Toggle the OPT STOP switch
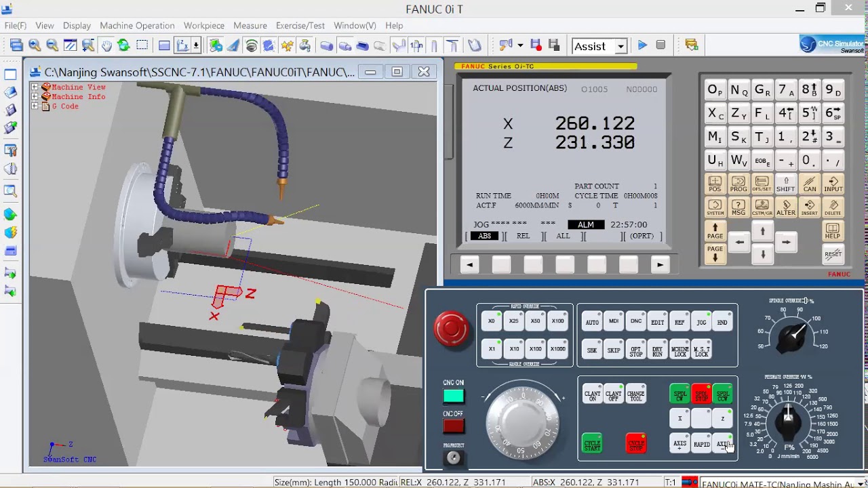Viewport: 868px width, 488px height. click(x=635, y=350)
